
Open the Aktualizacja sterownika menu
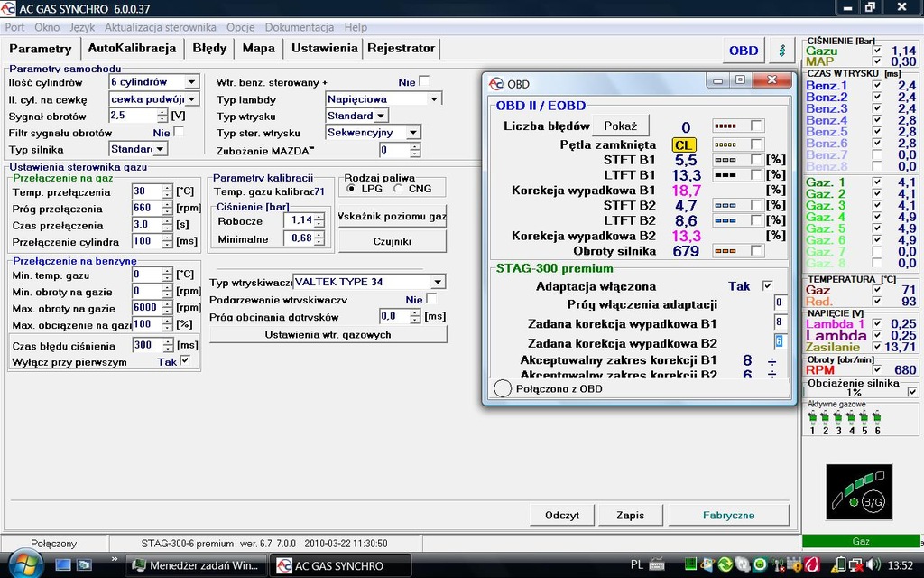point(161,27)
